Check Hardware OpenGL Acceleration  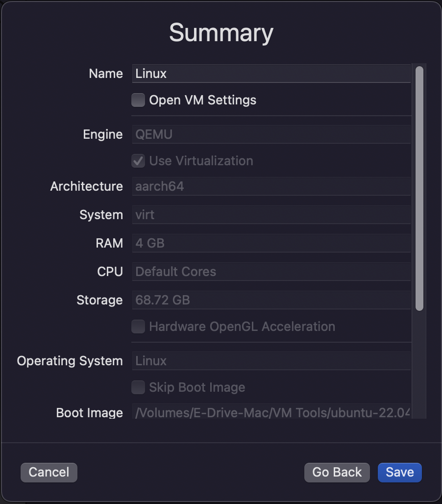coord(138,327)
